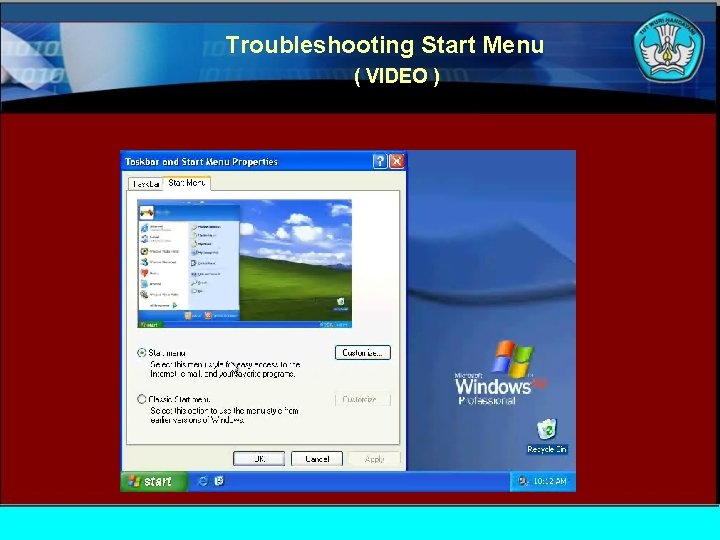Open the Recycle Bin desktop icon
This screenshot has width=720, height=540.
tap(546, 436)
